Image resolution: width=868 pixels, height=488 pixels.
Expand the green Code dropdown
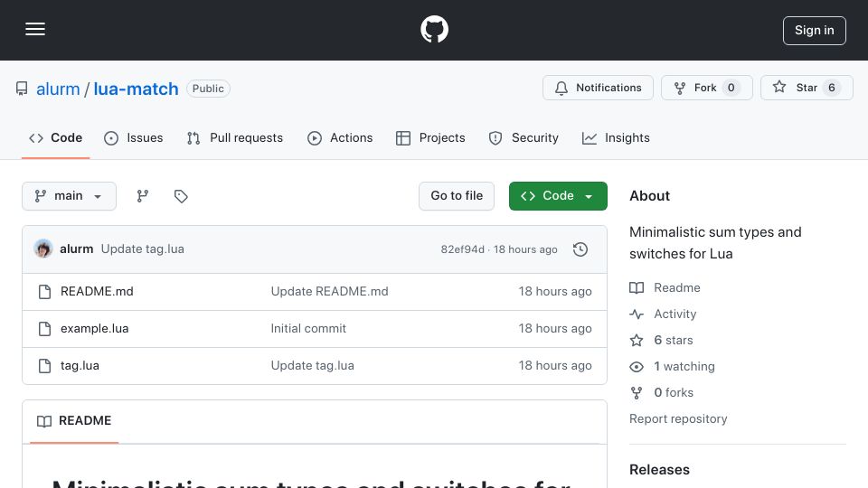click(x=558, y=196)
